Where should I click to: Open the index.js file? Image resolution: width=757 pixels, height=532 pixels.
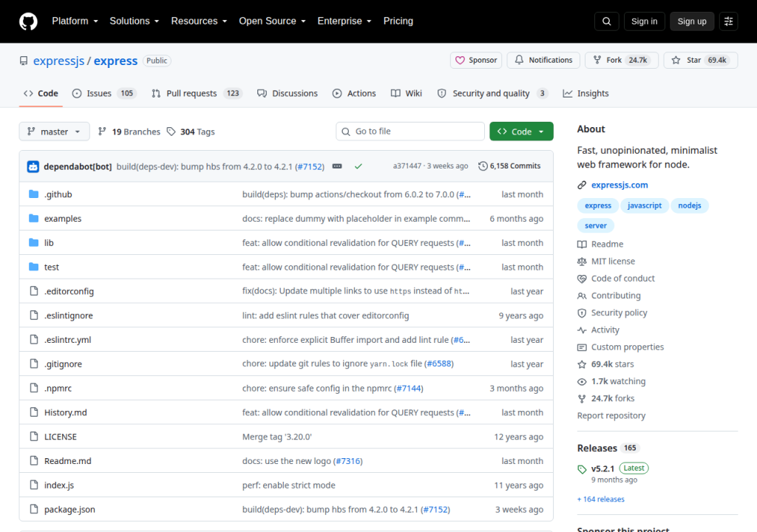[x=59, y=485]
